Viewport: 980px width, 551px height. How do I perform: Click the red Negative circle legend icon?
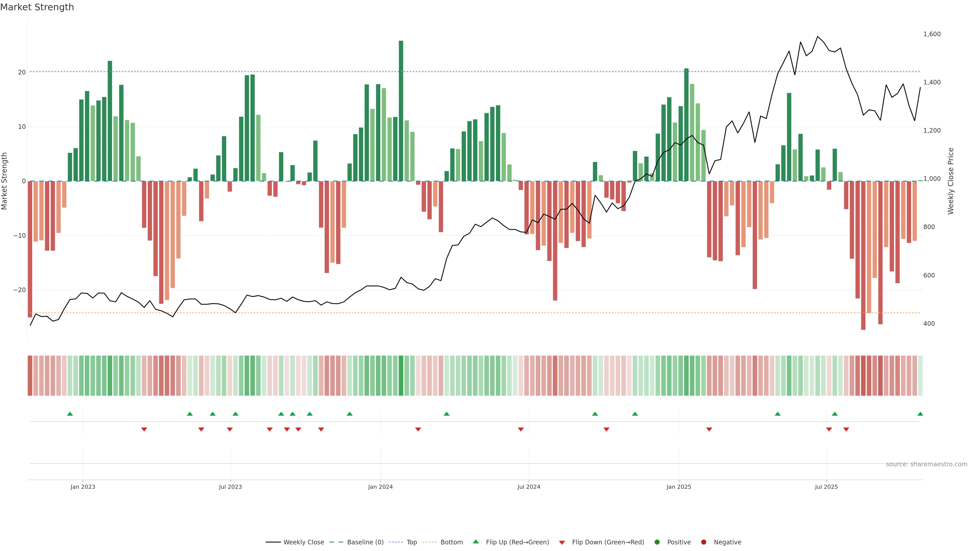(703, 542)
